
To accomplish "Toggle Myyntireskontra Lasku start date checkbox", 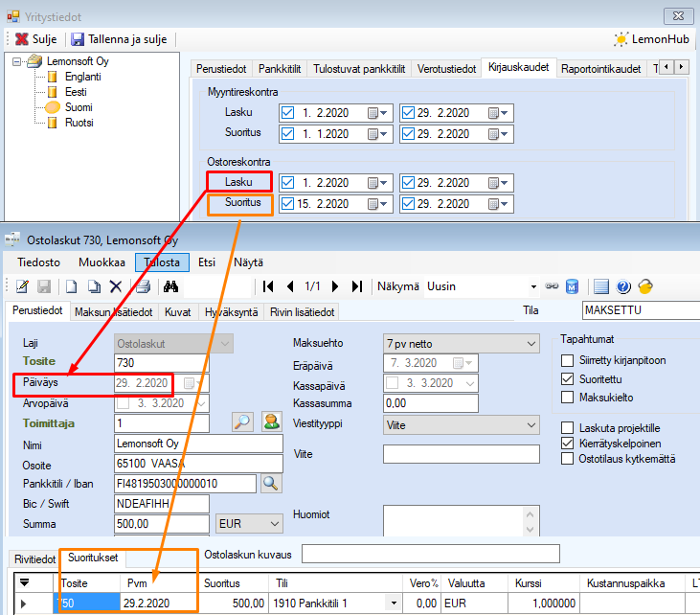I will 288,112.
